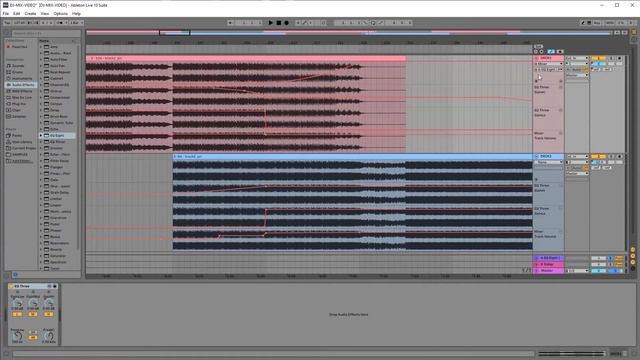Select Favorites in browser Collections

20,47
